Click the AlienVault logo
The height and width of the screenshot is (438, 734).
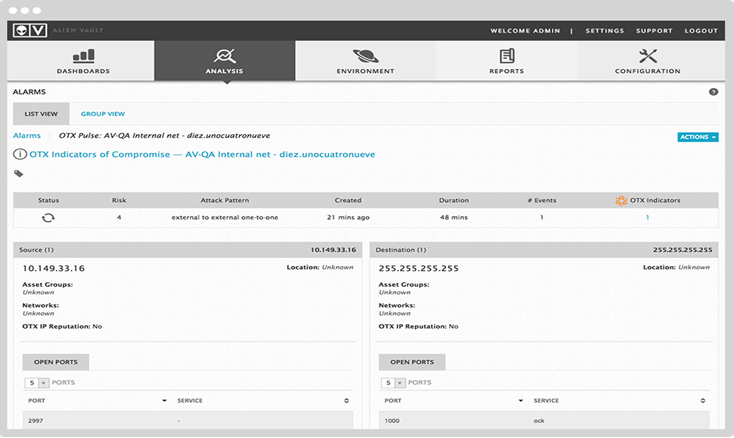(x=30, y=30)
